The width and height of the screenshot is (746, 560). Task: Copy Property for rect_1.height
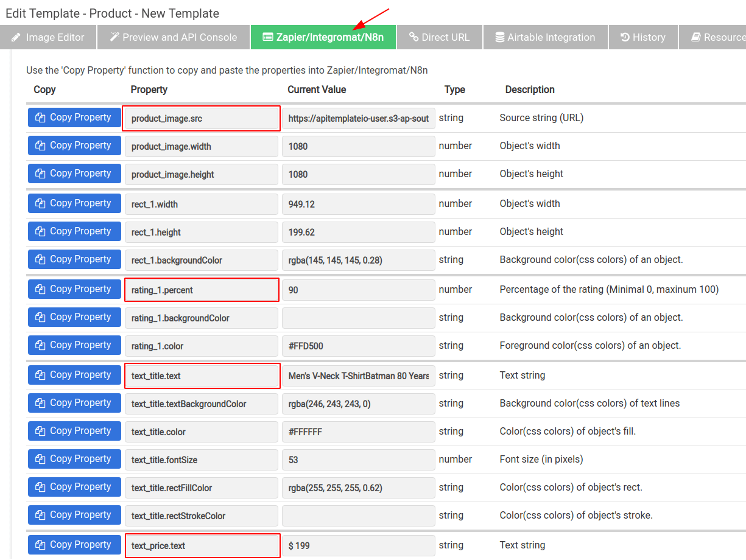tap(74, 231)
